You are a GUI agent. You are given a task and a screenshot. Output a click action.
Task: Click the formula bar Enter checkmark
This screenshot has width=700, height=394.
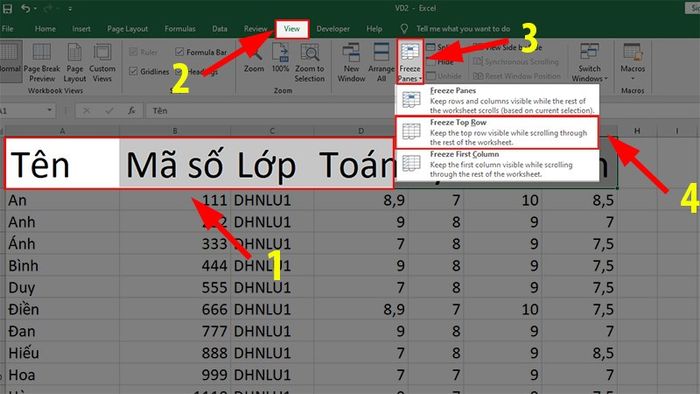tap(109, 111)
